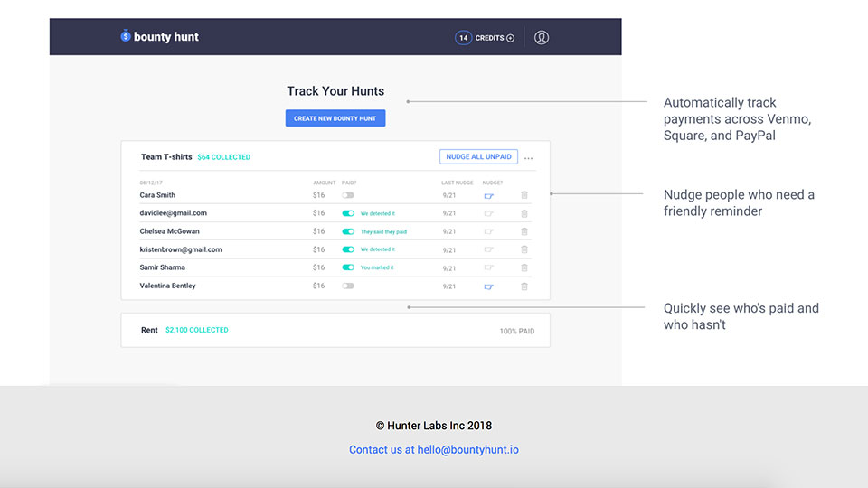Click the CREDITS label in header
This screenshot has height=488, width=868.
point(489,38)
